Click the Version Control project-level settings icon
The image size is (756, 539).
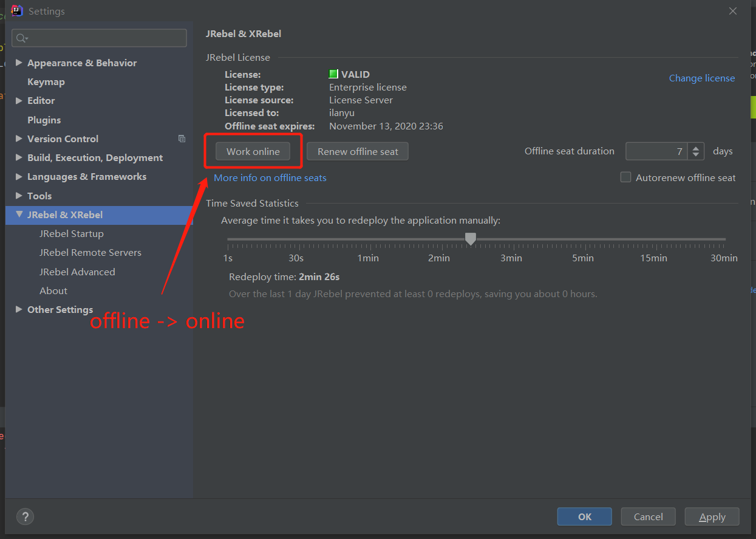tap(182, 139)
